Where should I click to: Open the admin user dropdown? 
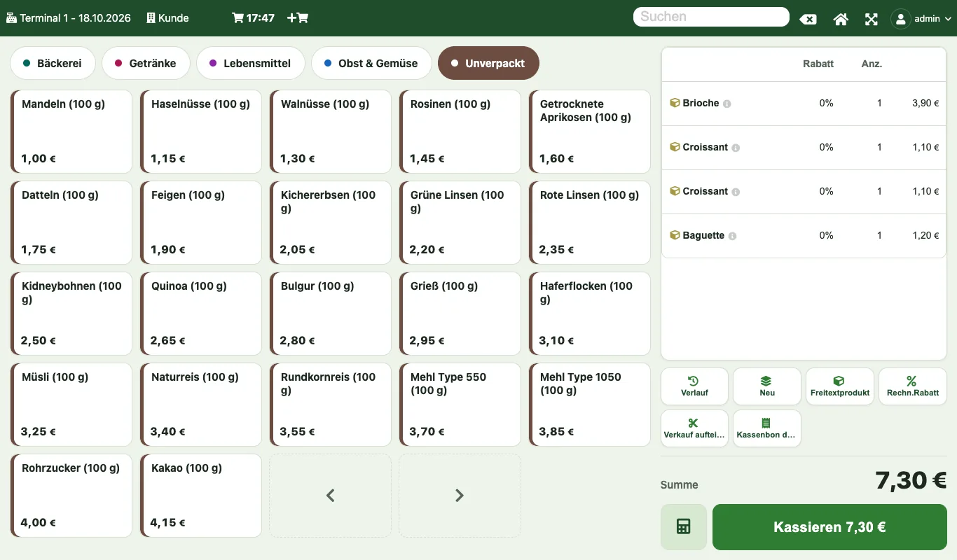[x=921, y=19]
